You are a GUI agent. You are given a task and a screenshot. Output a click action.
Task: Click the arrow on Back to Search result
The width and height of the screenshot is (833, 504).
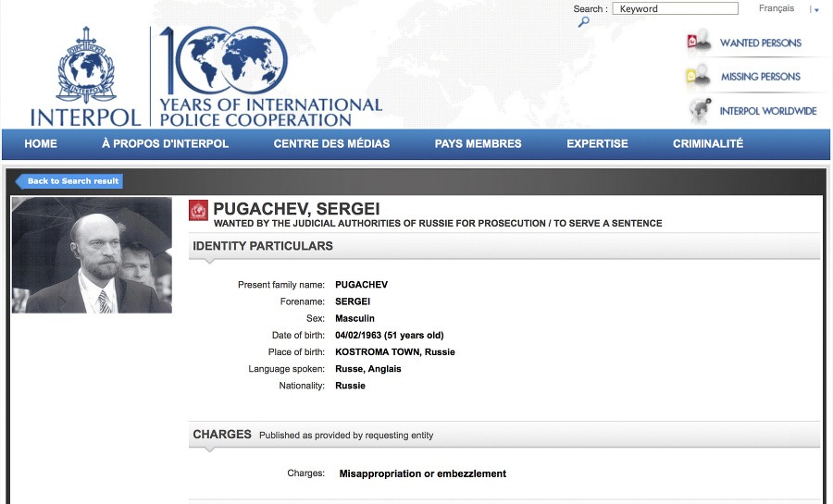click(x=21, y=181)
